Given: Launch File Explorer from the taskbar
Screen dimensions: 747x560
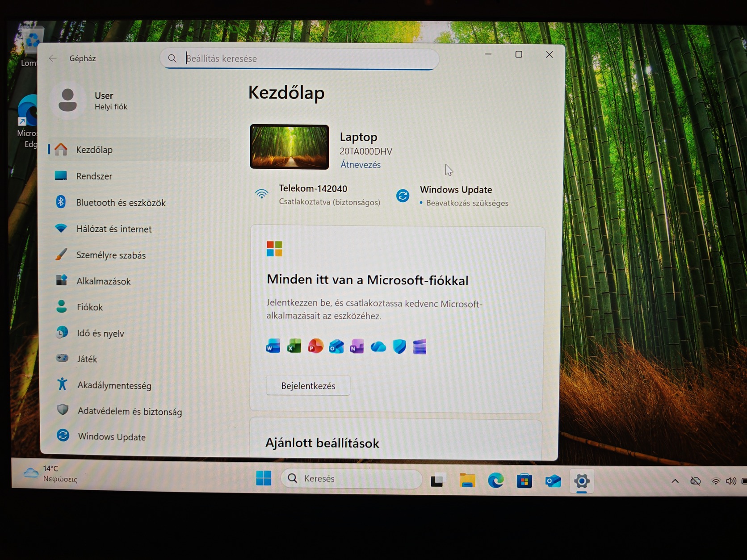Looking at the screenshot, I should pos(467,480).
